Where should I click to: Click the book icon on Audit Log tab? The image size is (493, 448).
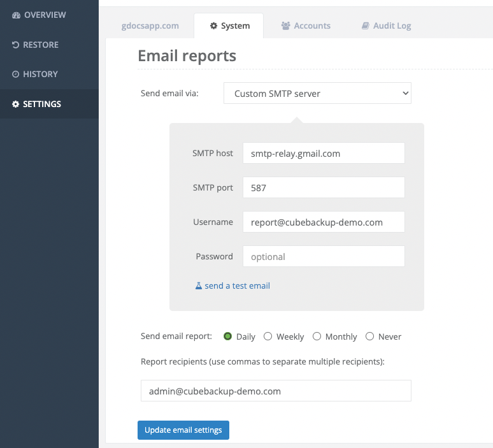coord(365,26)
